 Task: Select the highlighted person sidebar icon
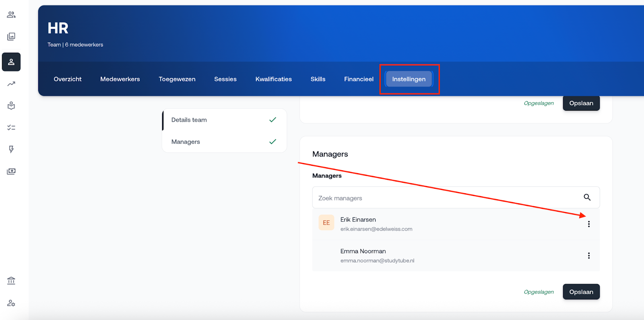11,62
